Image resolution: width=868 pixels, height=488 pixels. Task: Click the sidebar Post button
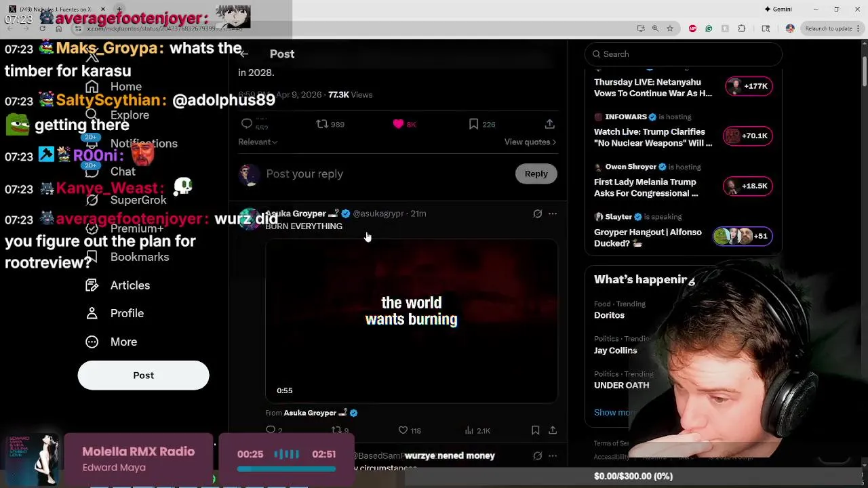point(143,375)
